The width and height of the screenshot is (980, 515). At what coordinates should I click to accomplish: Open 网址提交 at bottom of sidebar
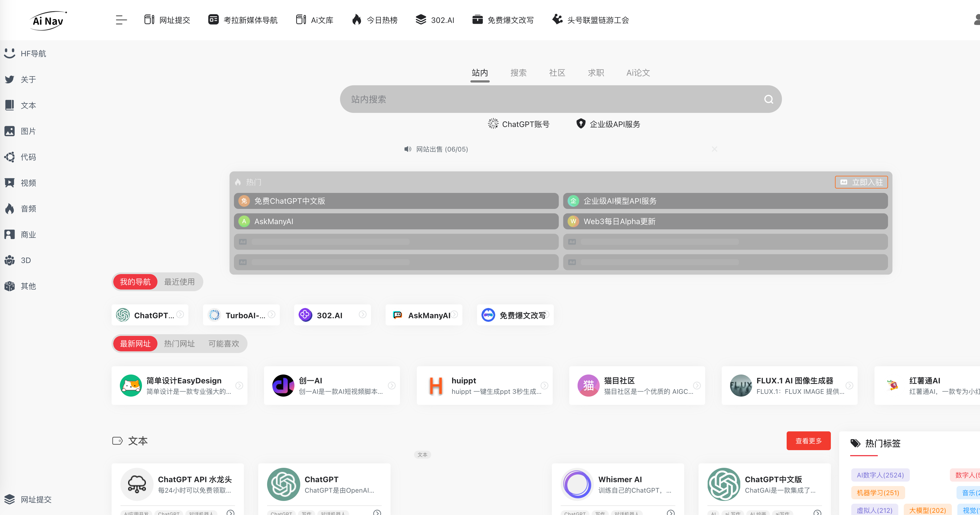28,499
